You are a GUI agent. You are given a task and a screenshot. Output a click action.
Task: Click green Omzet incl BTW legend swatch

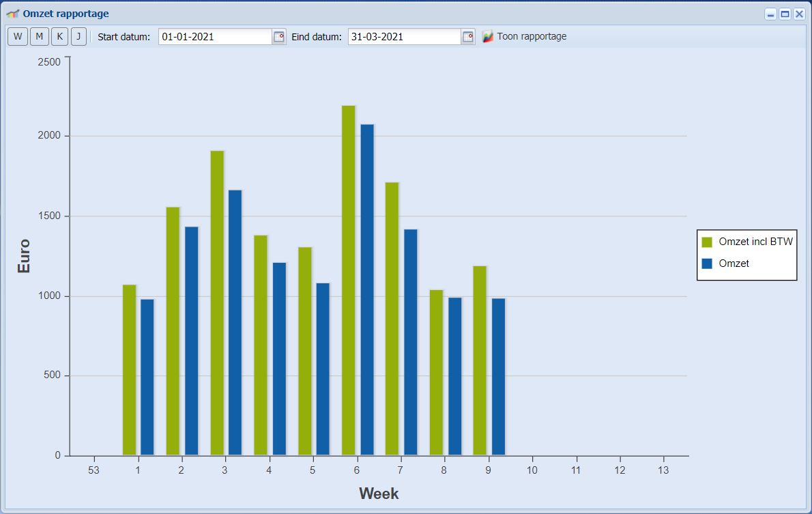click(x=707, y=242)
